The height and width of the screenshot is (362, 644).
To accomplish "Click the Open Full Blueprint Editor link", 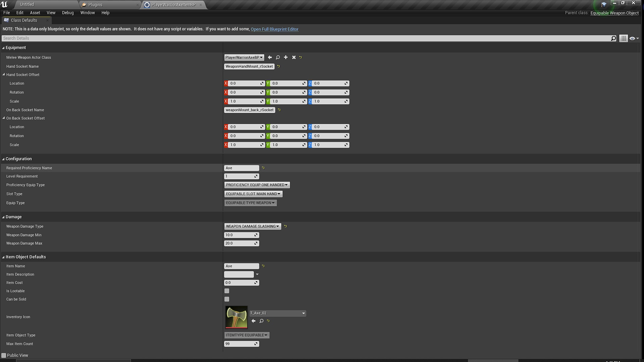I will (x=274, y=29).
